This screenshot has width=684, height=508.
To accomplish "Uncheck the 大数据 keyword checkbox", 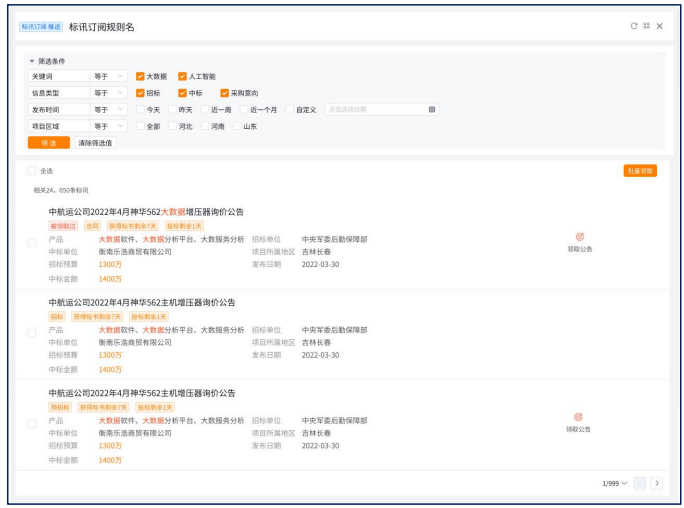I will click(x=140, y=76).
